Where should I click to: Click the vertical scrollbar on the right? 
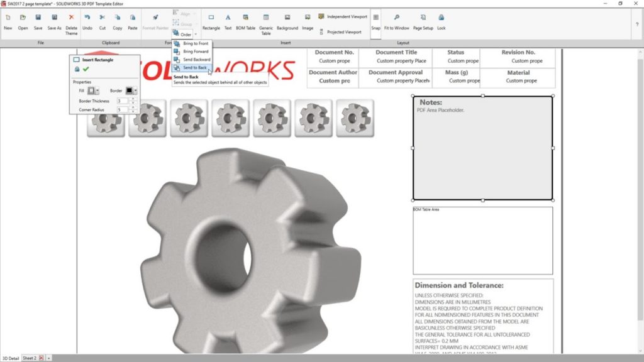640,189
